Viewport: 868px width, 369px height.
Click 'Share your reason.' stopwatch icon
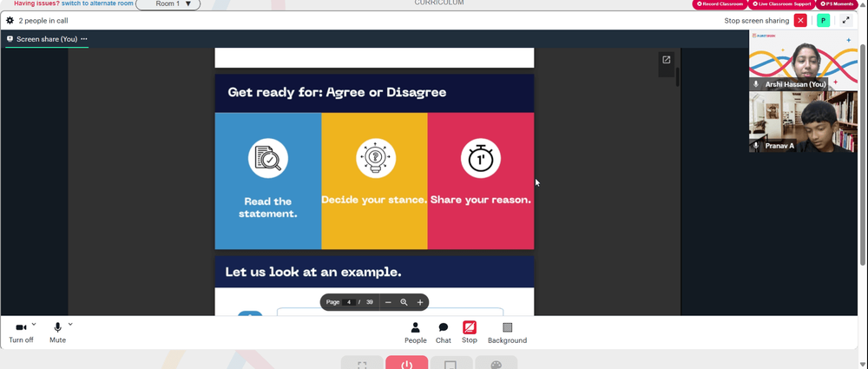[x=481, y=159]
